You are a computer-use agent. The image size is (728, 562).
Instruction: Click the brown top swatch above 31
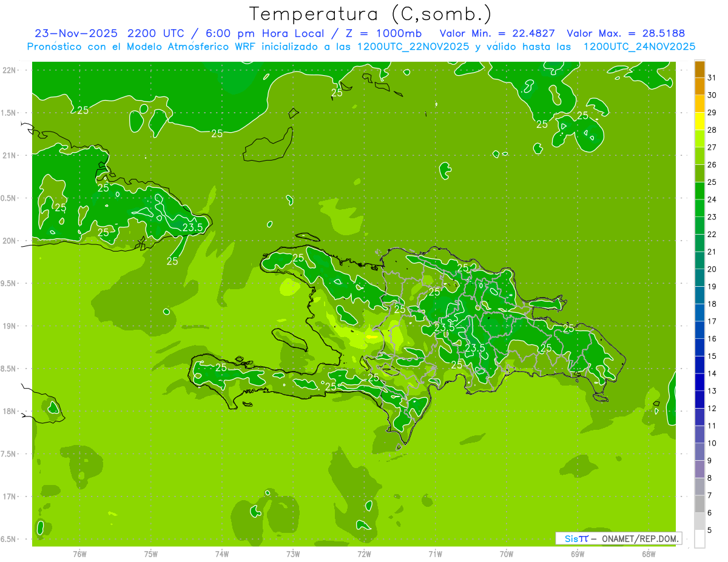pos(699,70)
